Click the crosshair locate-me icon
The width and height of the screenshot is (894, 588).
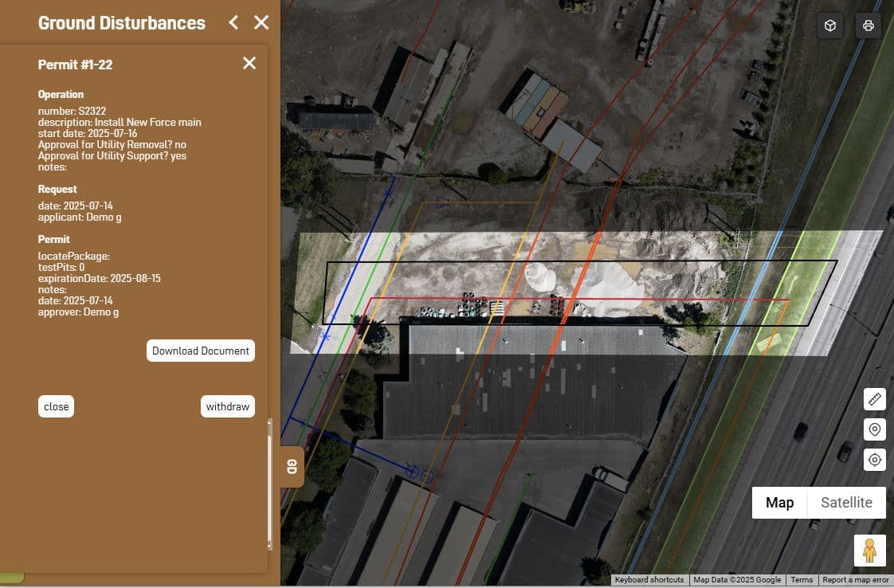coord(874,460)
